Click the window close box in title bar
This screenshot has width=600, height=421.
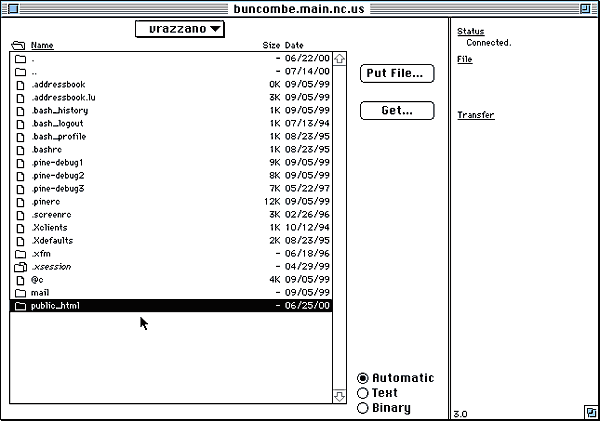[13, 8]
